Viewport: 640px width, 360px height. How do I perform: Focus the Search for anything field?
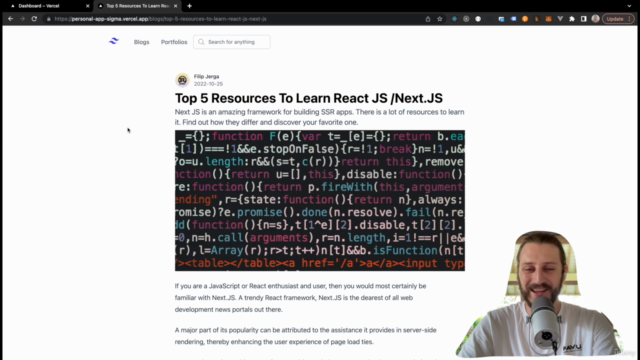coord(232,42)
